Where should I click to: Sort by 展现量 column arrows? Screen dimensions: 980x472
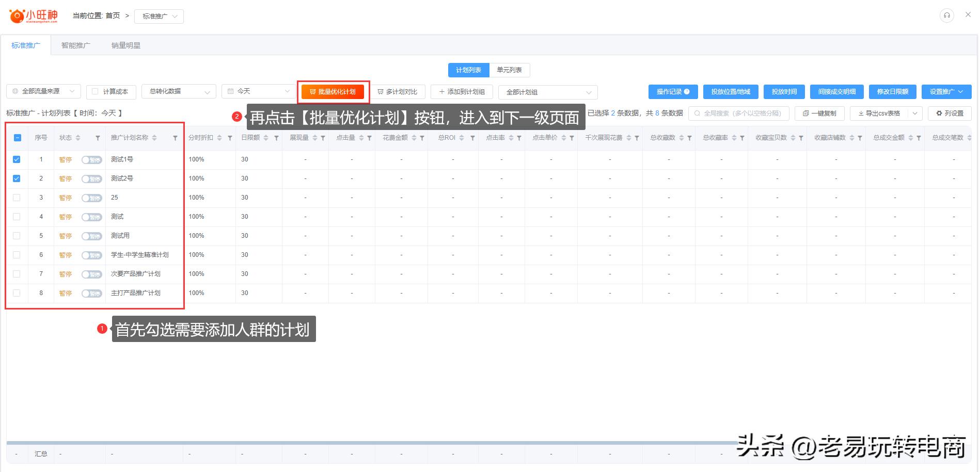click(314, 138)
